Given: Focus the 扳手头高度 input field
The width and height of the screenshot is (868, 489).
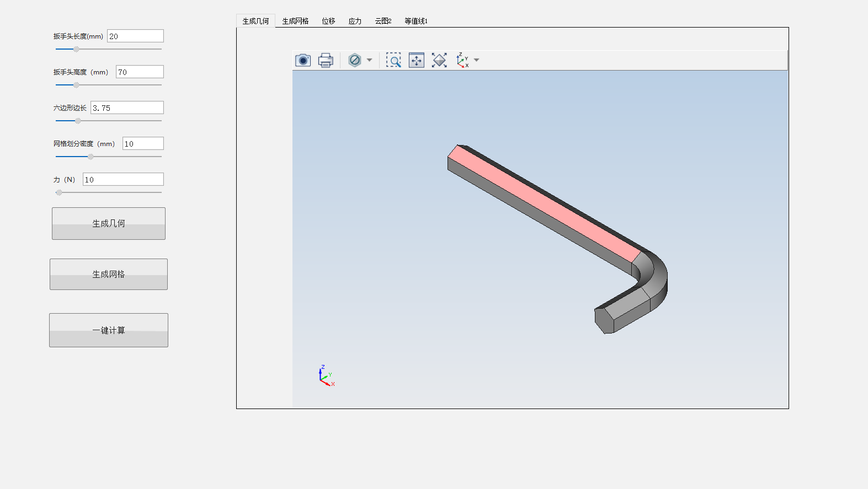Looking at the screenshot, I should pyautogui.click(x=140, y=72).
